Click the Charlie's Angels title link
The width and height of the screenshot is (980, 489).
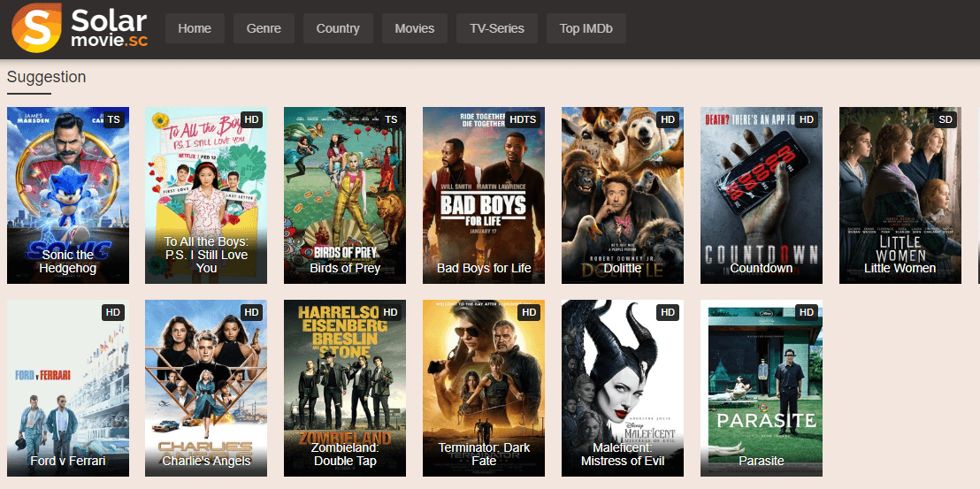tap(206, 461)
